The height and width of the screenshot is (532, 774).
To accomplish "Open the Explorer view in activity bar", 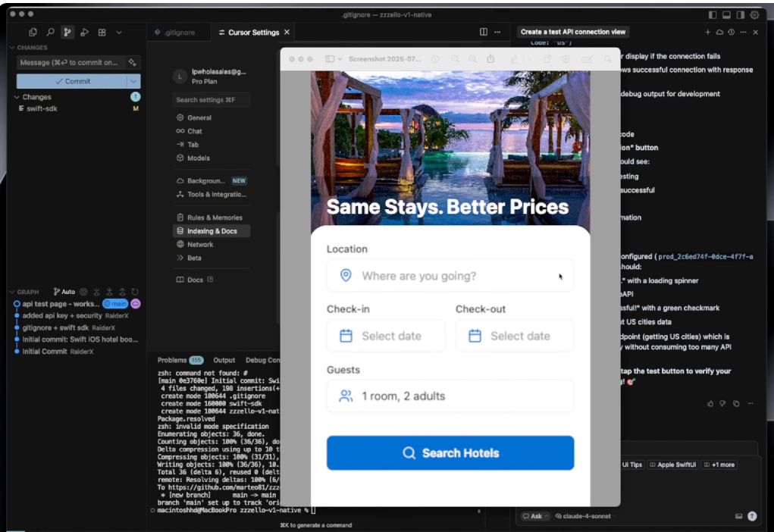I will point(33,32).
